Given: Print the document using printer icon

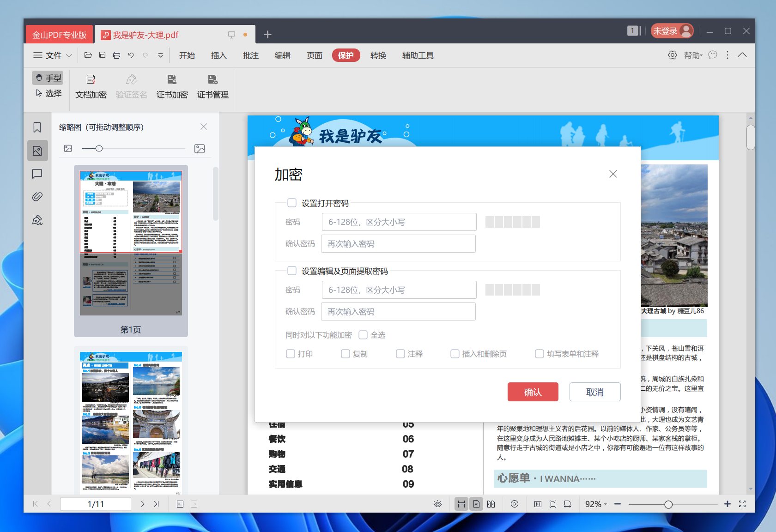Looking at the screenshot, I should pos(116,55).
